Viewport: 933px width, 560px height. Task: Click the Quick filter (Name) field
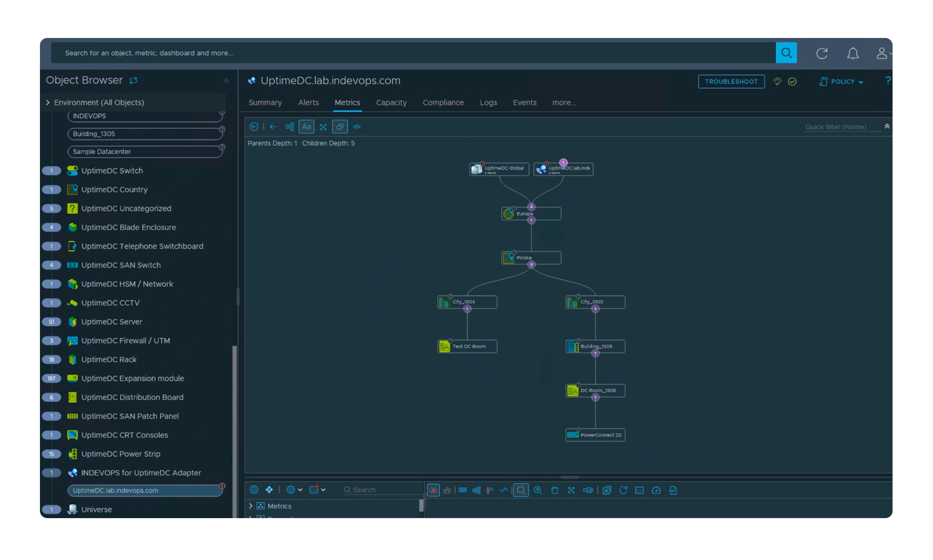point(842,127)
